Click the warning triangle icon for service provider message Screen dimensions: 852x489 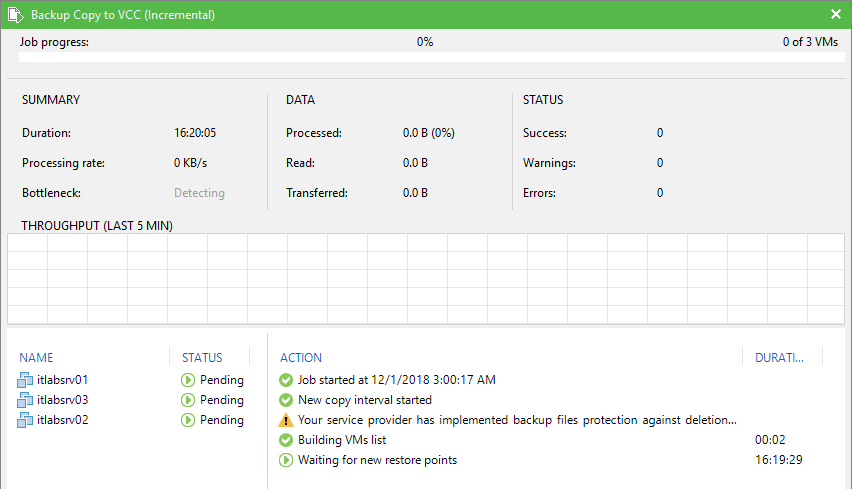click(x=286, y=420)
